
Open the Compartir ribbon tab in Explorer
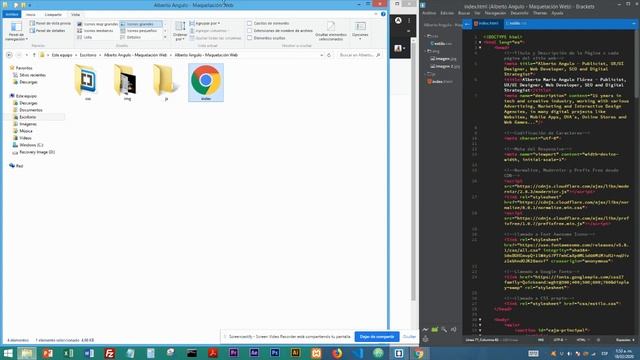click(53, 14)
